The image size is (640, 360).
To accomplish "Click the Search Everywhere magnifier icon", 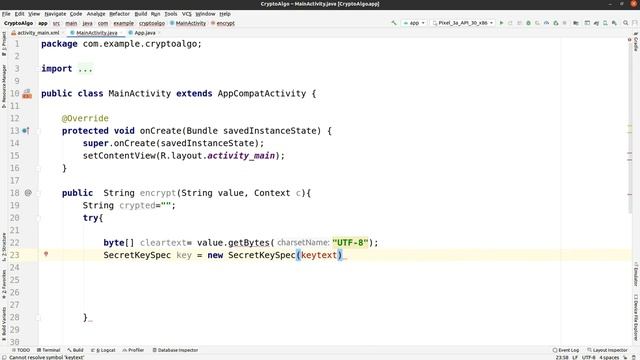I will coord(625,23).
